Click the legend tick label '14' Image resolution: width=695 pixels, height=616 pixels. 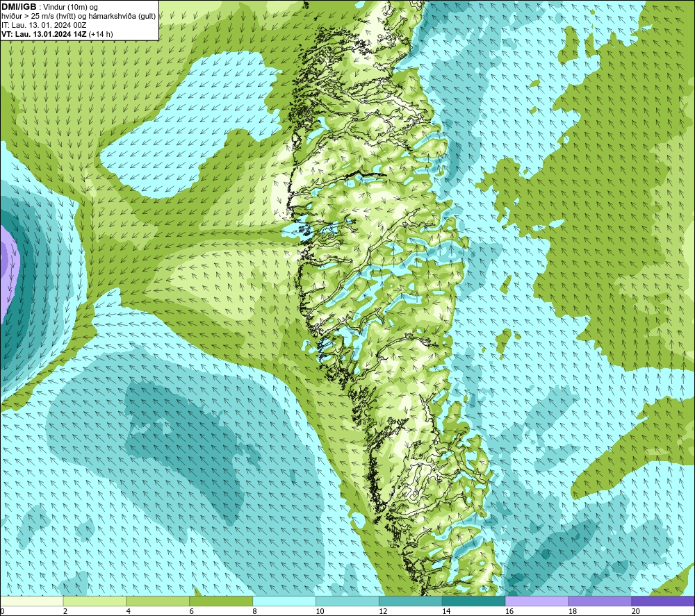(446, 611)
